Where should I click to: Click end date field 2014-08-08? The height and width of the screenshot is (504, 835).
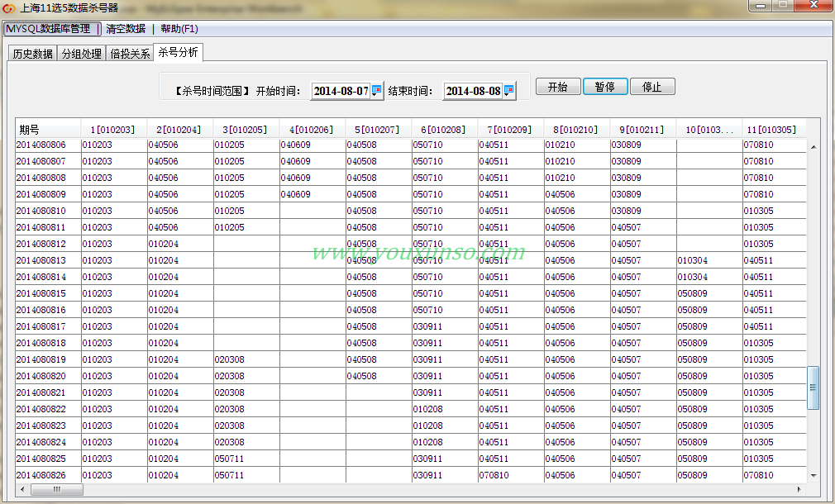click(x=473, y=91)
